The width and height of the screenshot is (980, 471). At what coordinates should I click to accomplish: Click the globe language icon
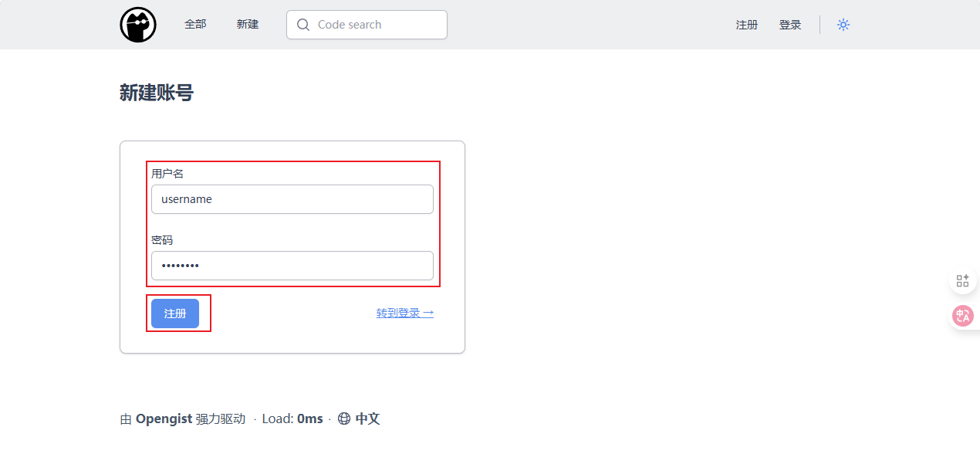(x=344, y=418)
